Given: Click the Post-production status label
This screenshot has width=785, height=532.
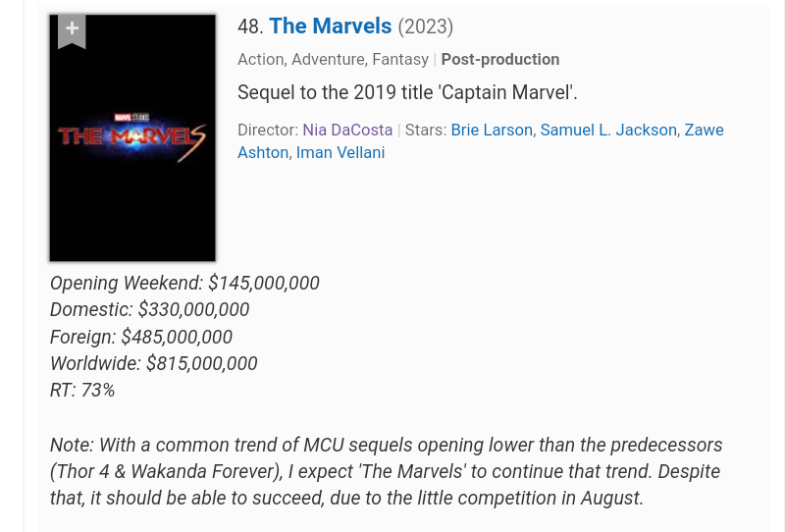Looking at the screenshot, I should (x=500, y=59).
